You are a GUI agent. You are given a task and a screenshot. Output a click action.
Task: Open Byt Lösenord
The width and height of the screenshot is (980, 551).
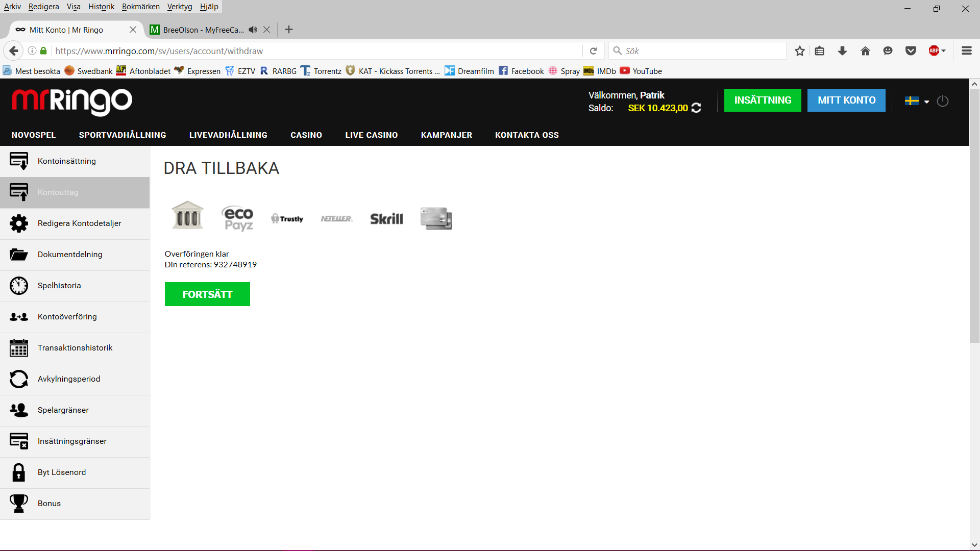pos(75,472)
